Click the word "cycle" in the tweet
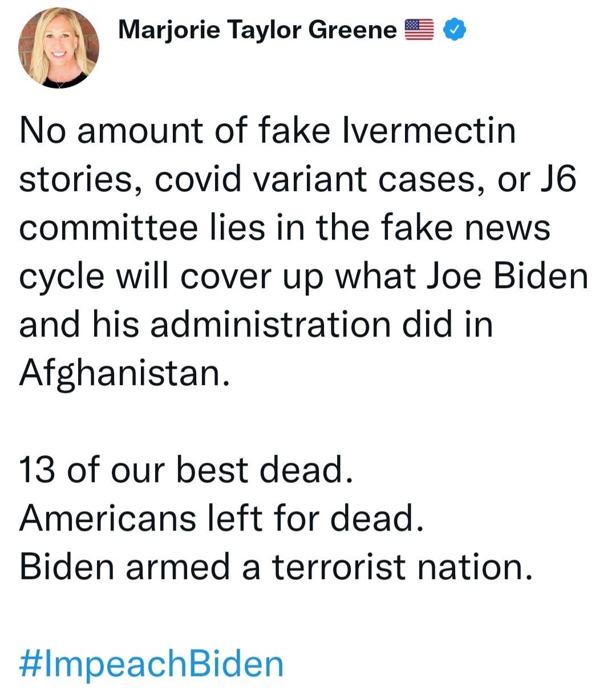Screen dimensions: 616x688 pos(62,276)
